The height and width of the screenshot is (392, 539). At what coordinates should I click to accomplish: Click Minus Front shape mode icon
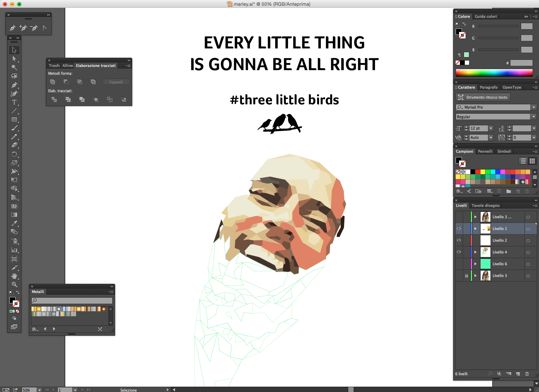66,82
